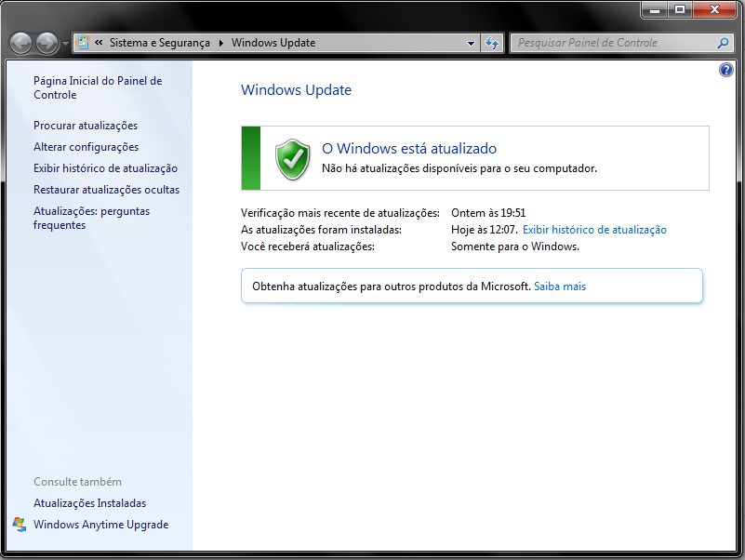The width and height of the screenshot is (745, 560).
Task: Open the Saiba mais link
Action: tap(560, 287)
